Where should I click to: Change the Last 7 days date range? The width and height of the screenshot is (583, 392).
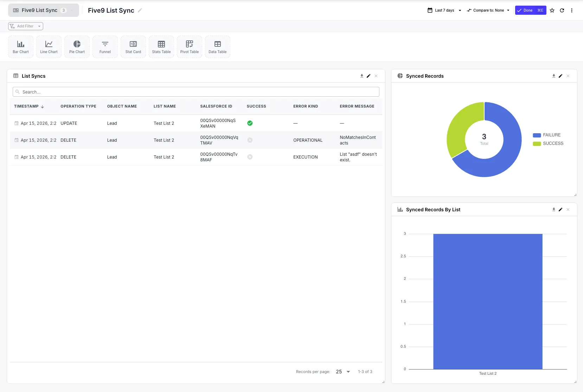(444, 10)
